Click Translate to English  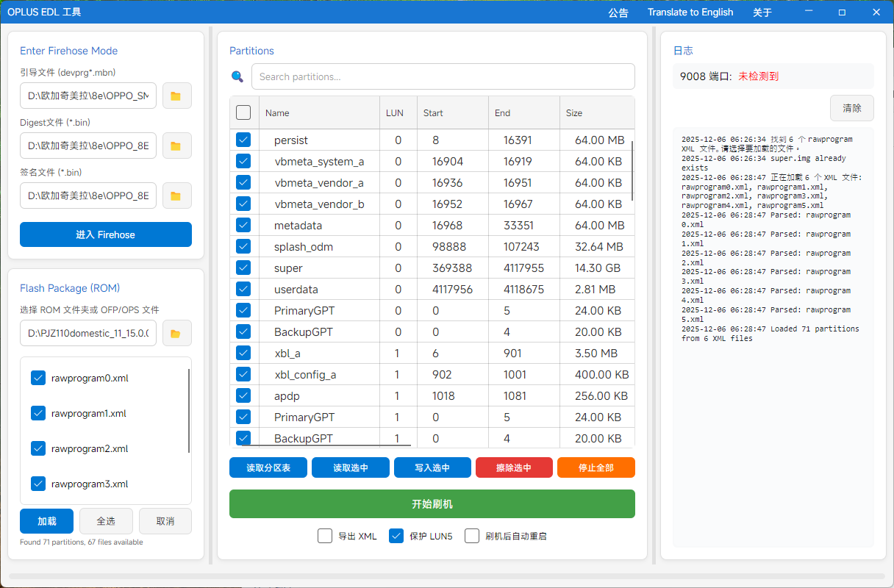click(x=690, y=12)
